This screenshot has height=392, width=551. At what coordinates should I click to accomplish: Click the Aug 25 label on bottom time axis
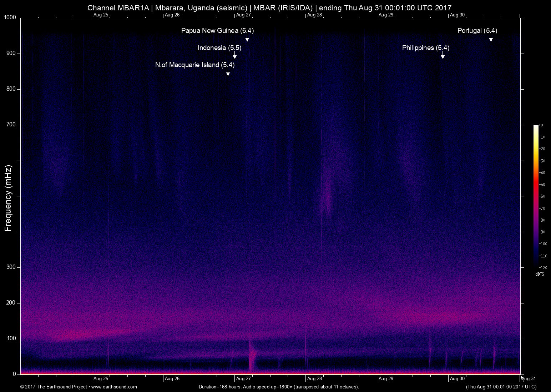(101, 378)
